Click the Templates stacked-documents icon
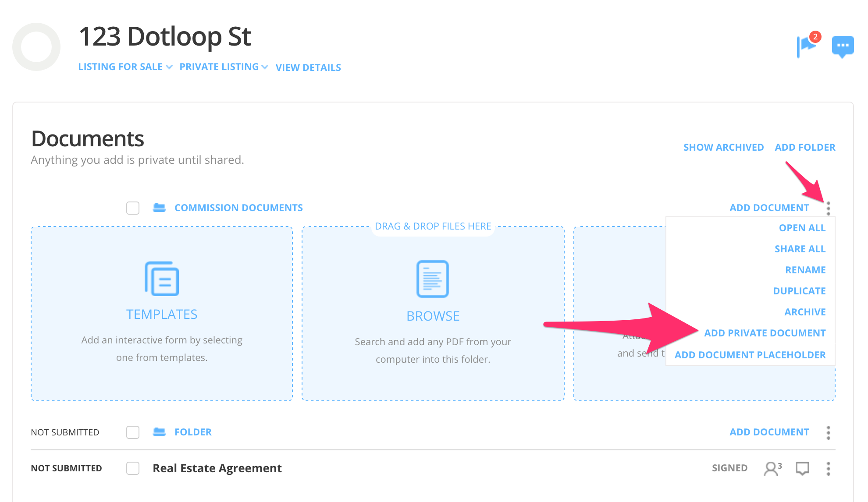The height and width of the screenshot is (502, 868). point(162,279)
